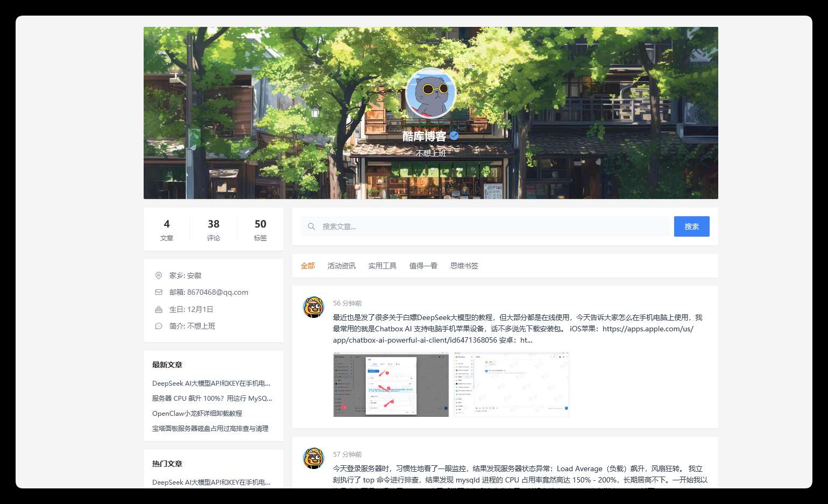
Task: Open the second Chatbox screenshot thumbnail
Action: (512, 385)
